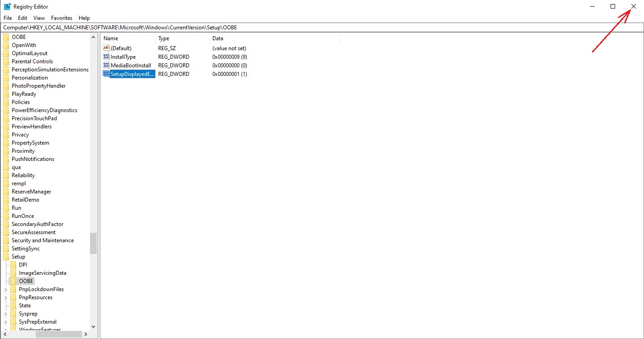Screen dimensions: 644x339
Task: Click the tree horizontal scrollbar left arrow
Action: [x=5, y=334]
